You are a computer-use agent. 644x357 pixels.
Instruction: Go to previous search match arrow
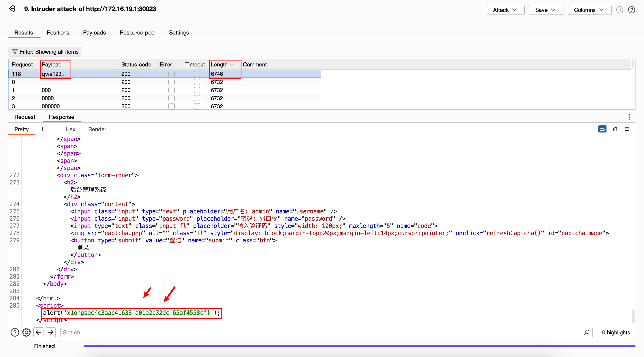[38, 332]
